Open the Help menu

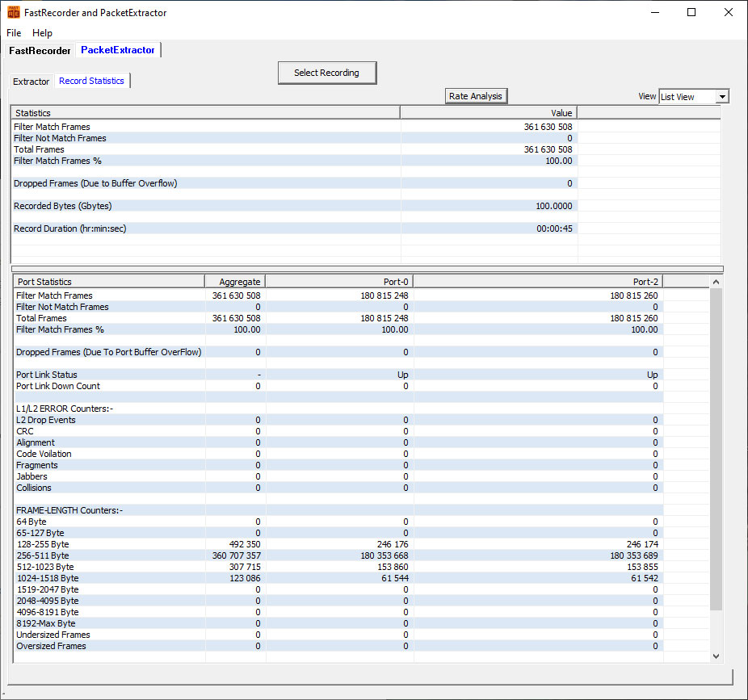point(43,33)
